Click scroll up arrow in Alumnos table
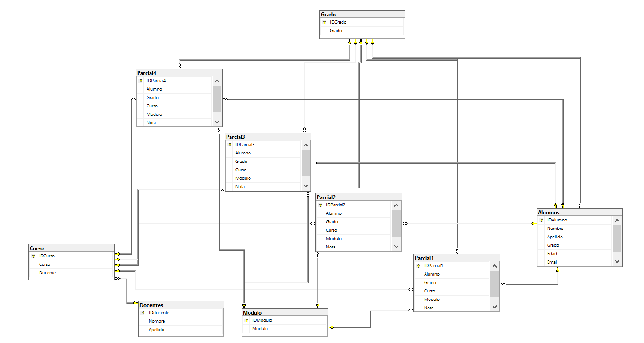Image resolution: width=644 pixels, height=343 pixels. [617, 221]
